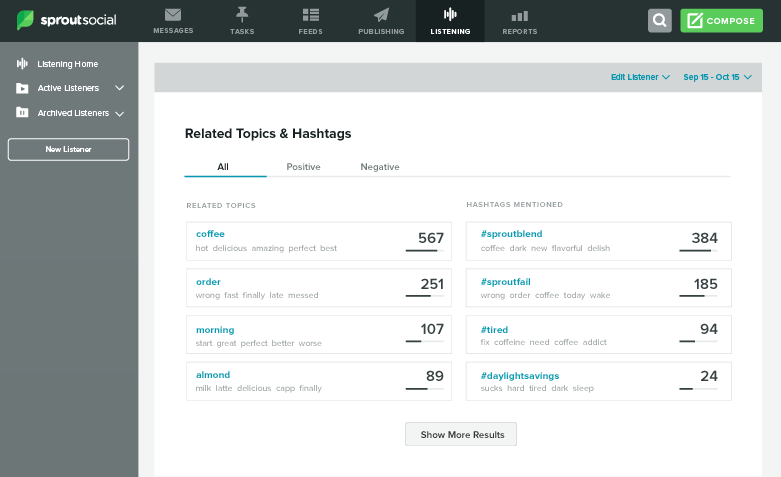Click the New Listener button

tap(68, 149)
